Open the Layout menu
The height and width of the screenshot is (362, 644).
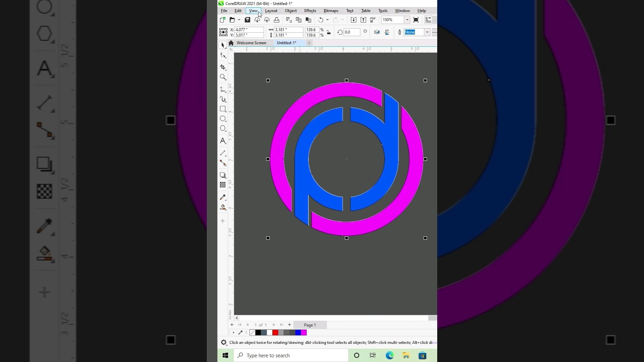(x=271, y=11)
